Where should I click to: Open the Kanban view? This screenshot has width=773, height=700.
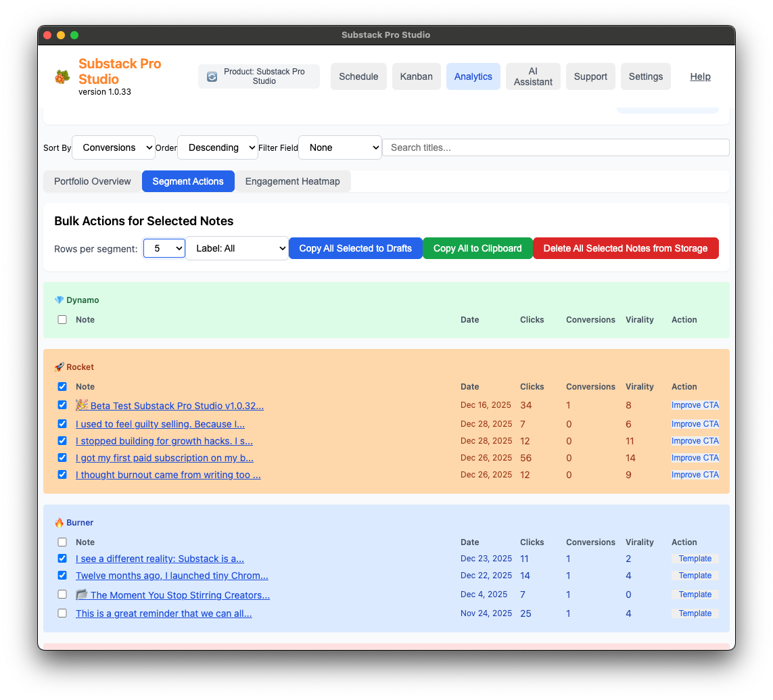point(416,76)
